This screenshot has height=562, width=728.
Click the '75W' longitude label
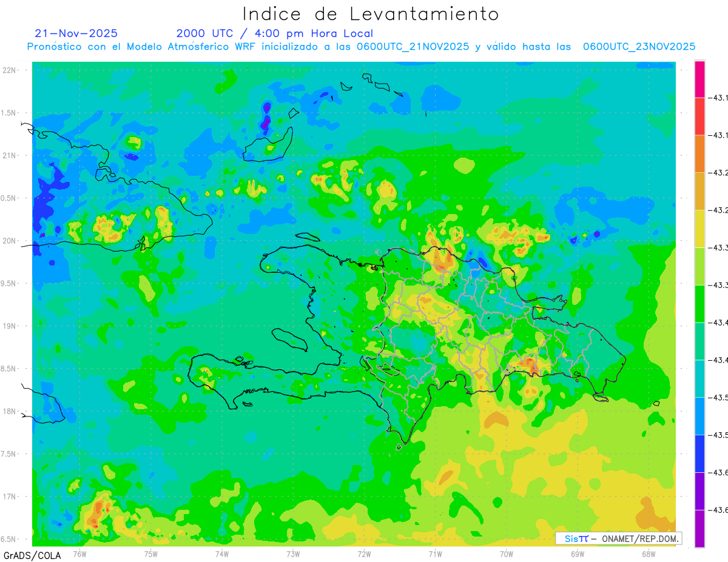151,554
